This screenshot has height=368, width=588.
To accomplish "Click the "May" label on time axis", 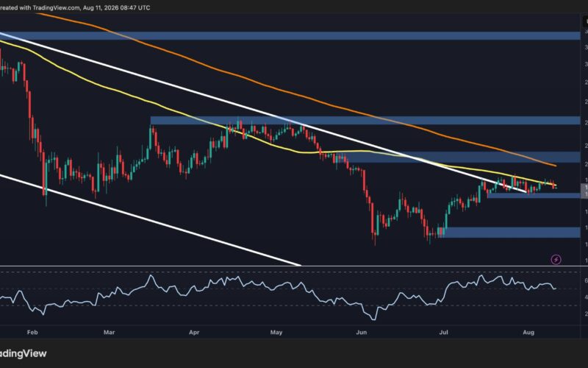I will [276, 333].
